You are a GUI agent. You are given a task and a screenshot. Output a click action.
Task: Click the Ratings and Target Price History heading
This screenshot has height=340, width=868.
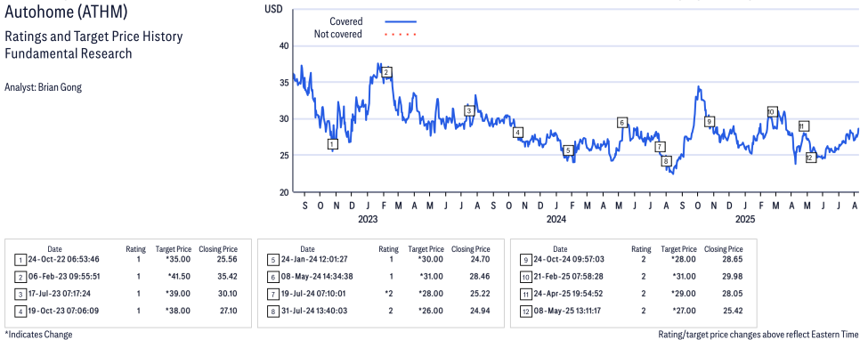click(x=93, y=37)
